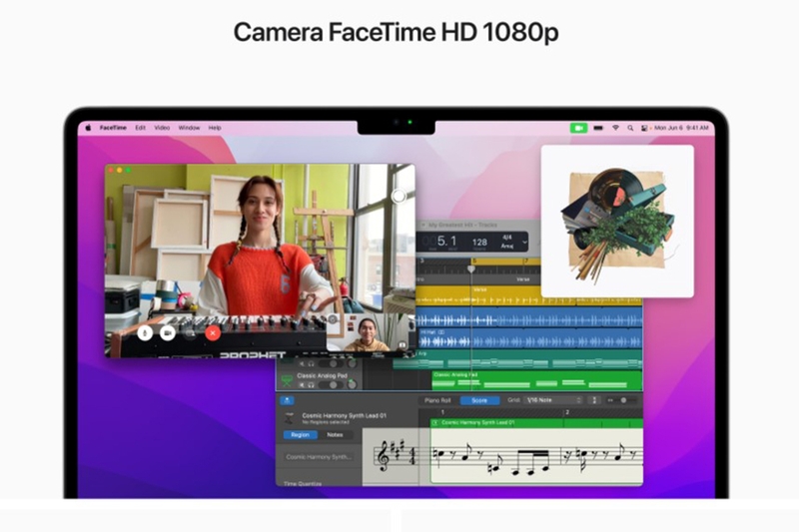799x532 pixels.
Task: Open Spotlight search magnifier icon
Action: tap(630, 128)
